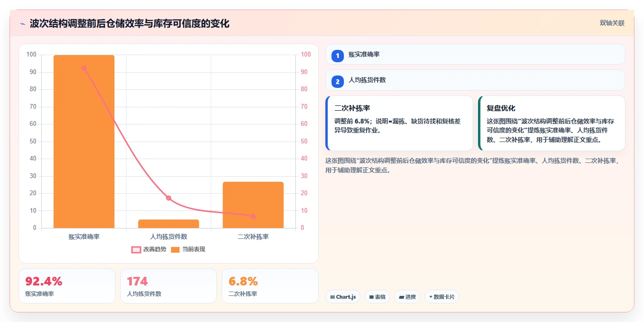
Task: Click the 数据卡片 tag chip
Action: coord(442,297)
